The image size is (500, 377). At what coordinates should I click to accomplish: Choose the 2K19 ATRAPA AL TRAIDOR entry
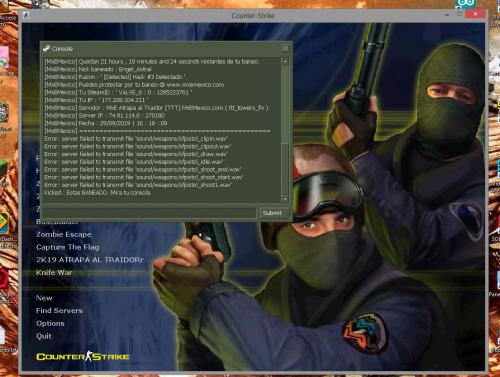(90, 260)
